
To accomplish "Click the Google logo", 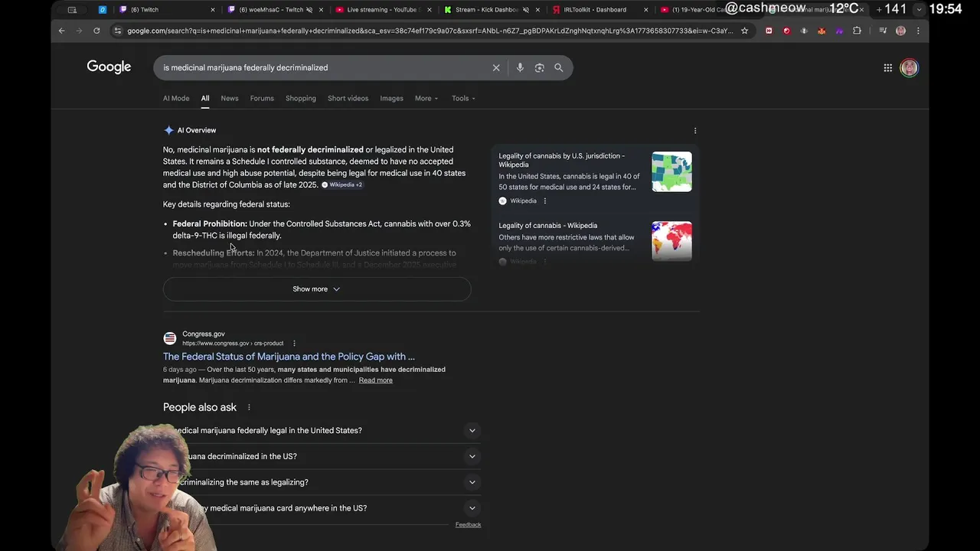I will click(109, 67).
